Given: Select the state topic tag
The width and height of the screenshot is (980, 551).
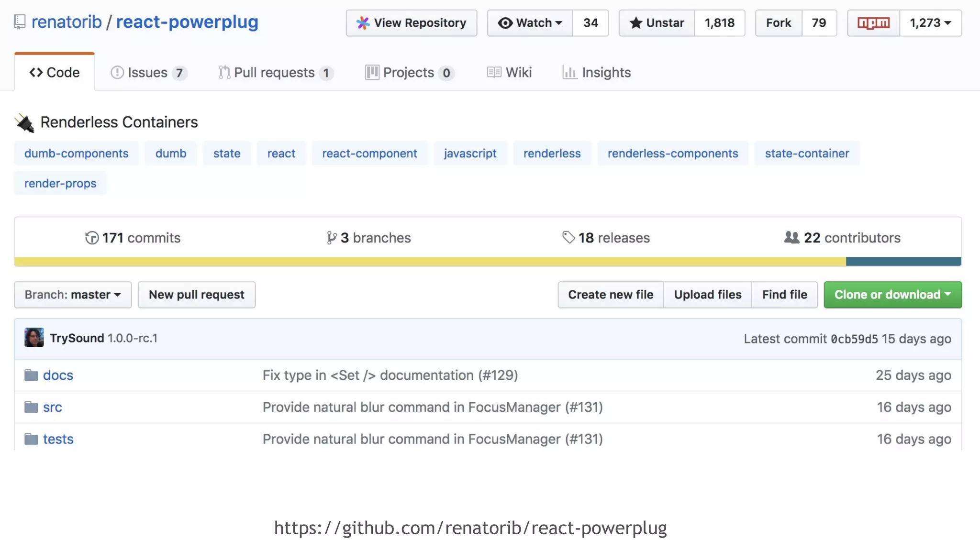Looking at the screenshot, I should tap(227, 153).
